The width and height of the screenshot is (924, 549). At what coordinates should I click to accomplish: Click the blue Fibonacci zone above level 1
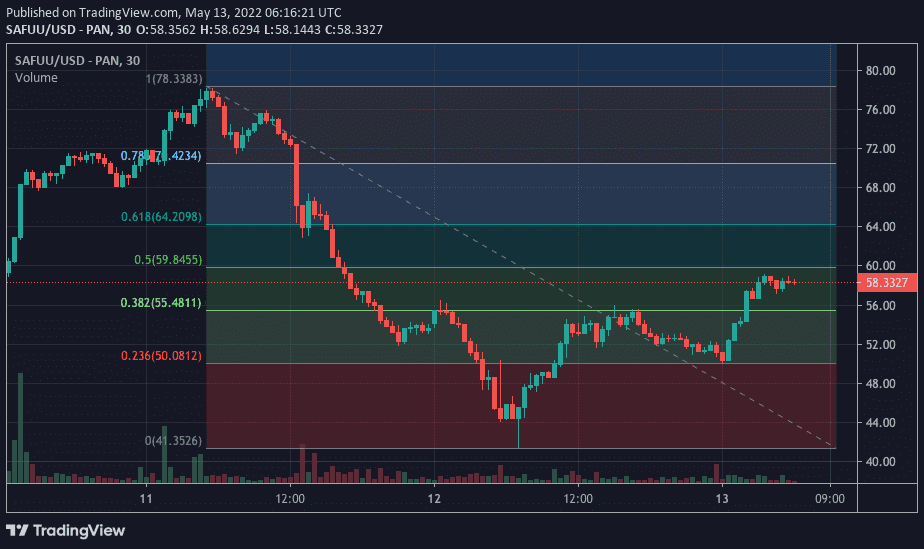(520, 64)
